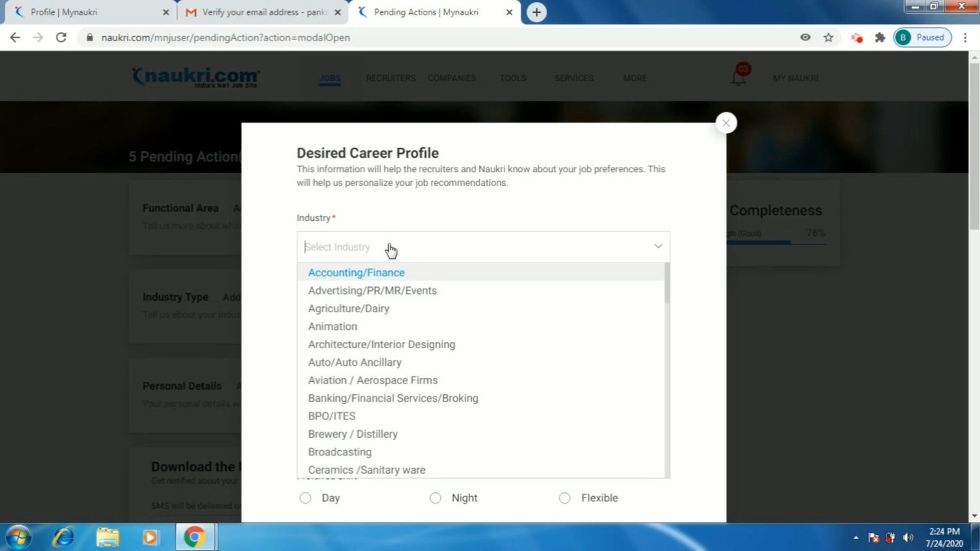Go back to the previous page
This screenshot has width=980, height=551.
[x=15, y=37]
